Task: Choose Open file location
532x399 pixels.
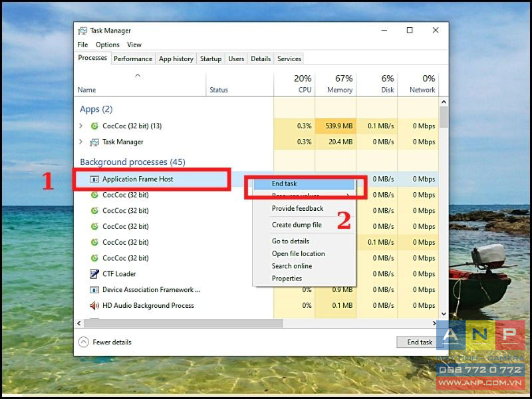Action: pyautogui.click(x=304, y=254)
